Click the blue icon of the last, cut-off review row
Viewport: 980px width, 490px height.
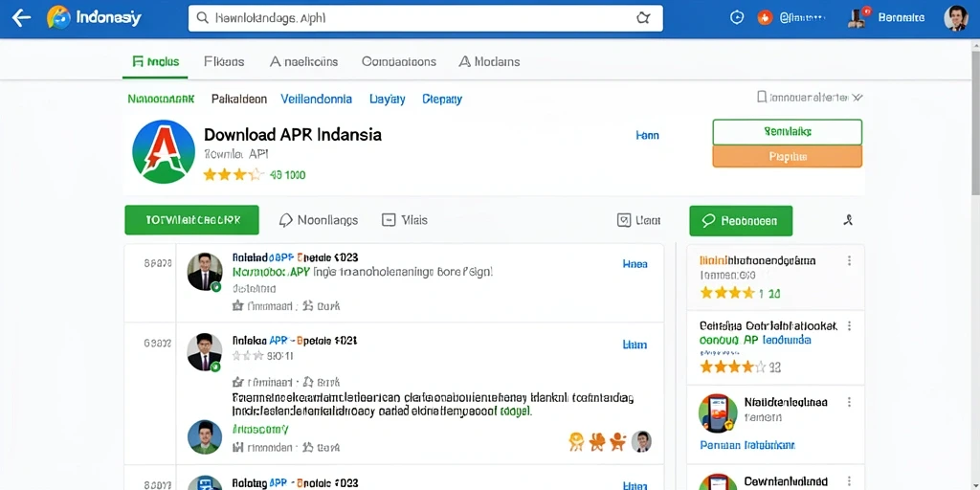click(x=205, y=483)
